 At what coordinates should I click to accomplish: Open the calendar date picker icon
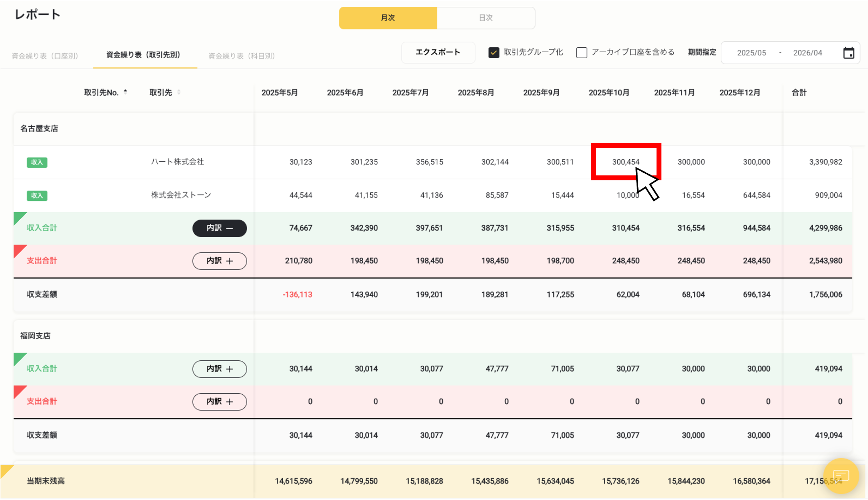coord(849,52)
